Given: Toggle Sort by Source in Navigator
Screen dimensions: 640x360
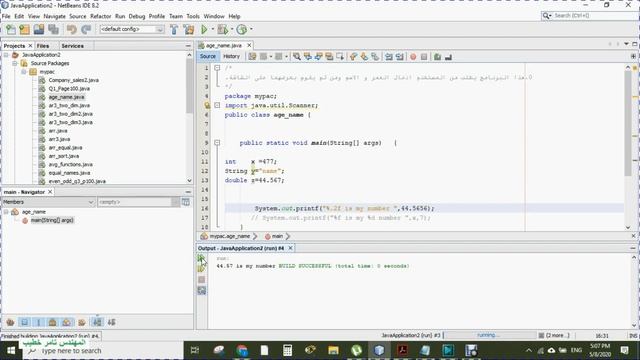Looking at the screenshot, I should click(111, 322).
